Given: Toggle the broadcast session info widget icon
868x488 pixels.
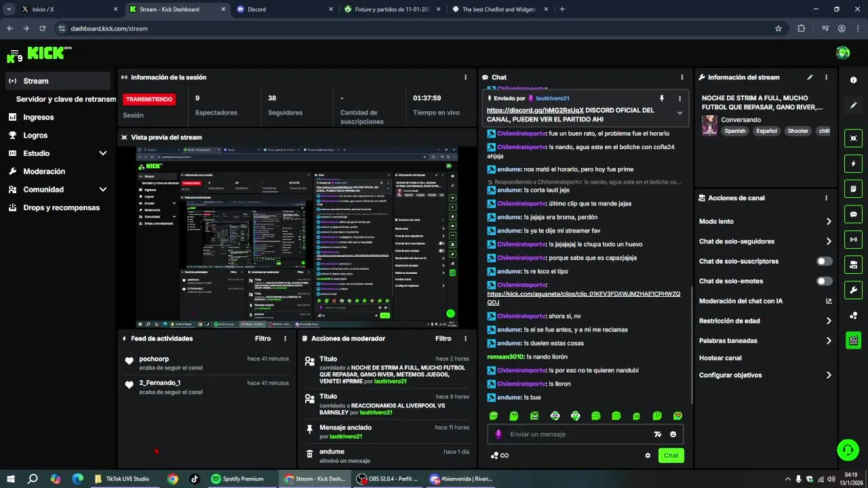Looking at the screenshot, I should click(853, 239).
